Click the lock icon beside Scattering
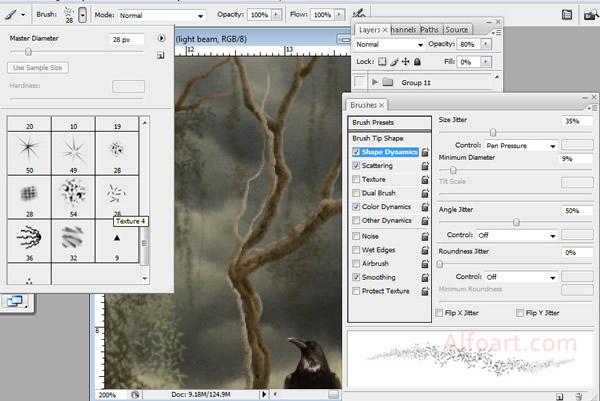Viewport: 600px width, 401px height. click(426, 166)
